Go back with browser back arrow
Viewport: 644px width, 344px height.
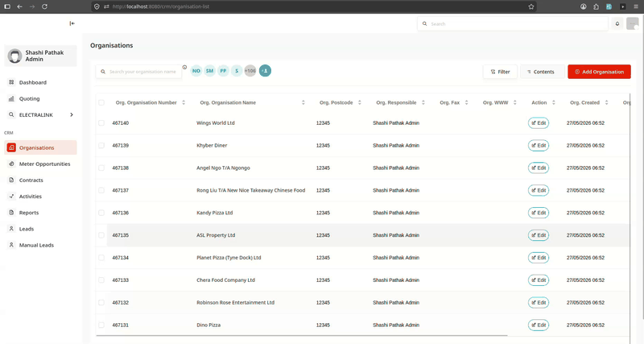(x=19, y=6)
